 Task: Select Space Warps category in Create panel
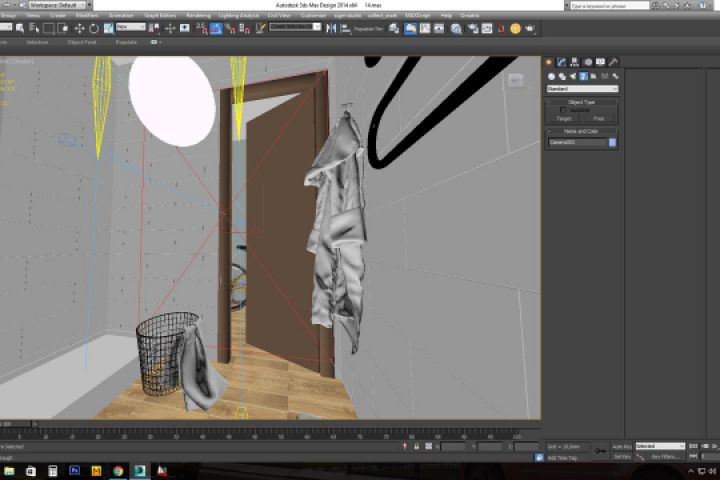click(x=604, y=76)
